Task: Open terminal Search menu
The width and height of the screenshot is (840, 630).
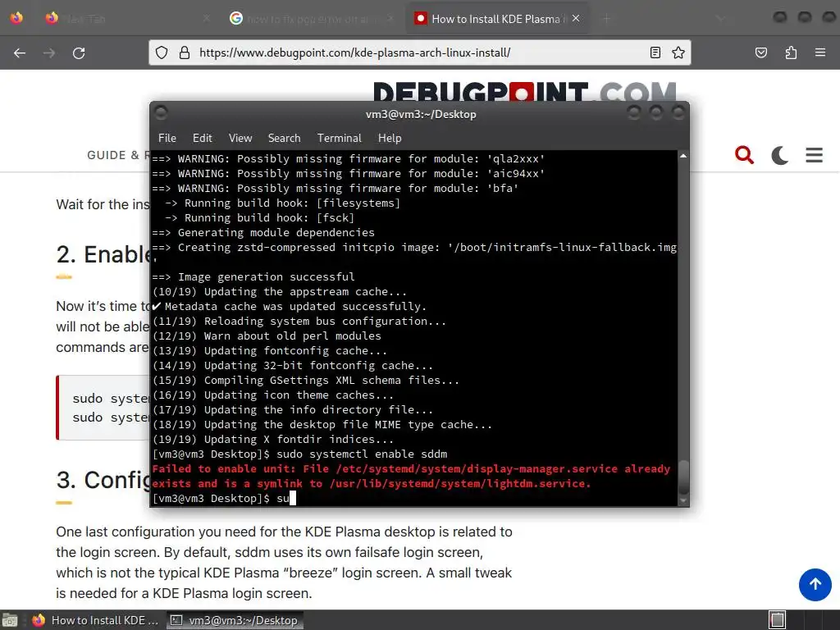Action: click(284, 138)
